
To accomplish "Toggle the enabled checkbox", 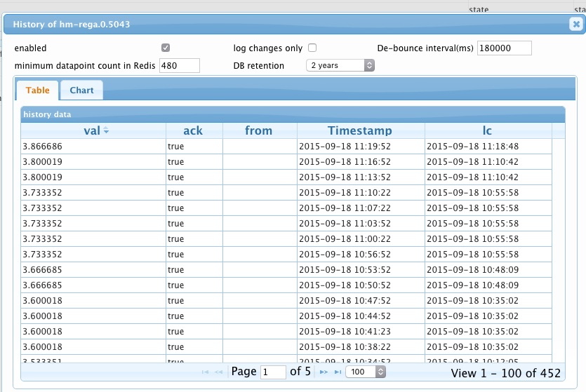I will (166, 48).
